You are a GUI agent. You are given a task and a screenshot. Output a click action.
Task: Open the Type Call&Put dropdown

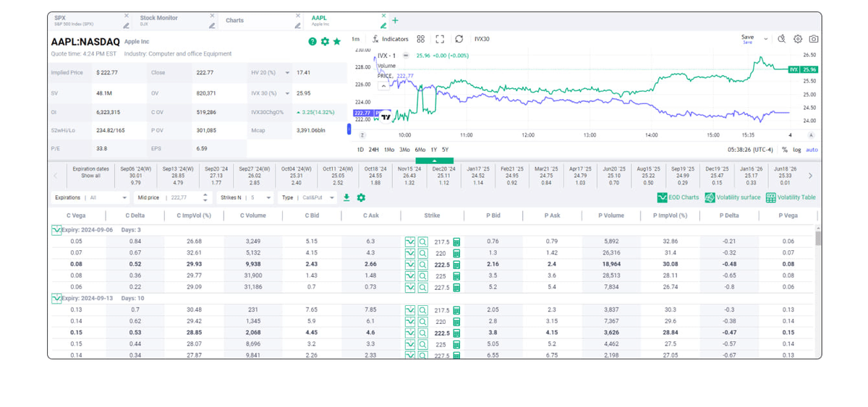(x=308, y=197)
